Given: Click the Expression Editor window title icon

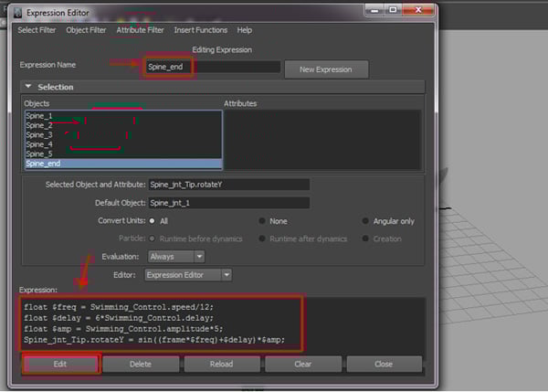Looking at the screenshot, I should point(16,13).
